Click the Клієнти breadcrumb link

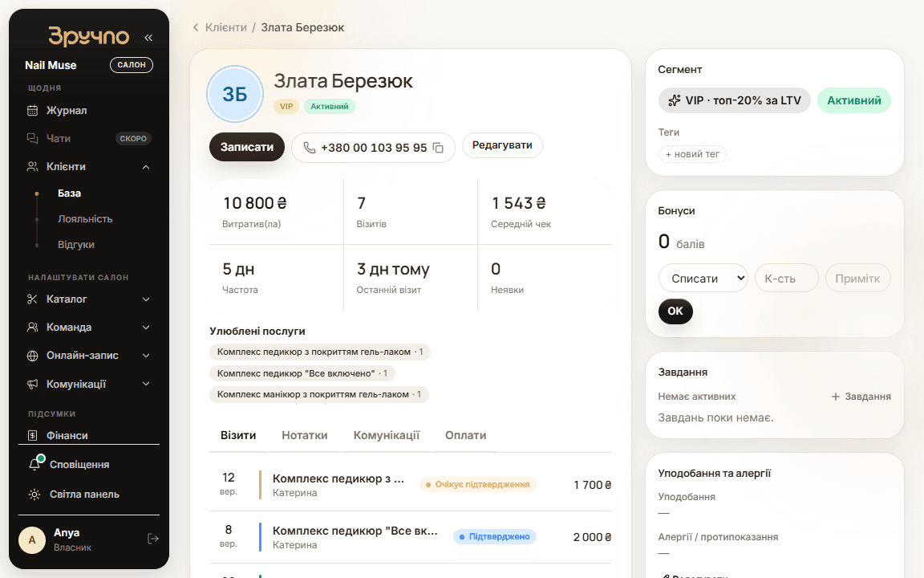click(x=225, y=27)
